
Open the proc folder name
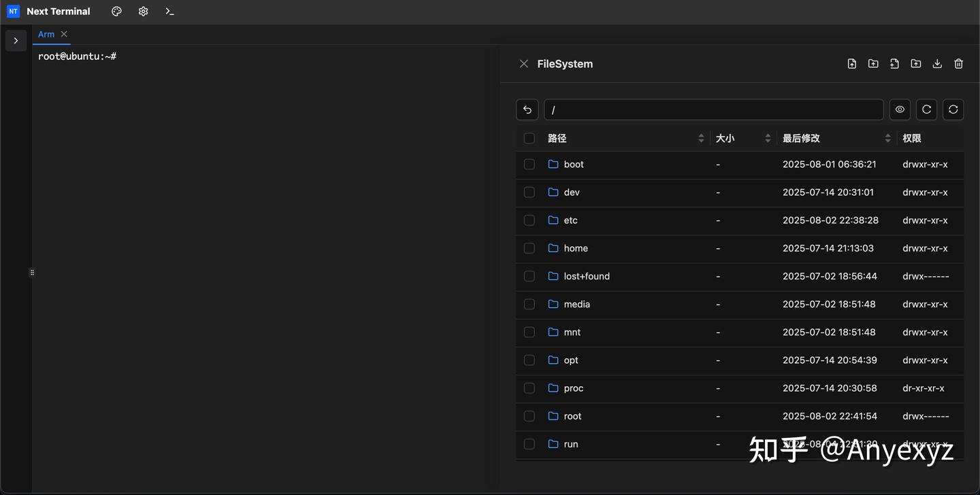coord(574,388)
